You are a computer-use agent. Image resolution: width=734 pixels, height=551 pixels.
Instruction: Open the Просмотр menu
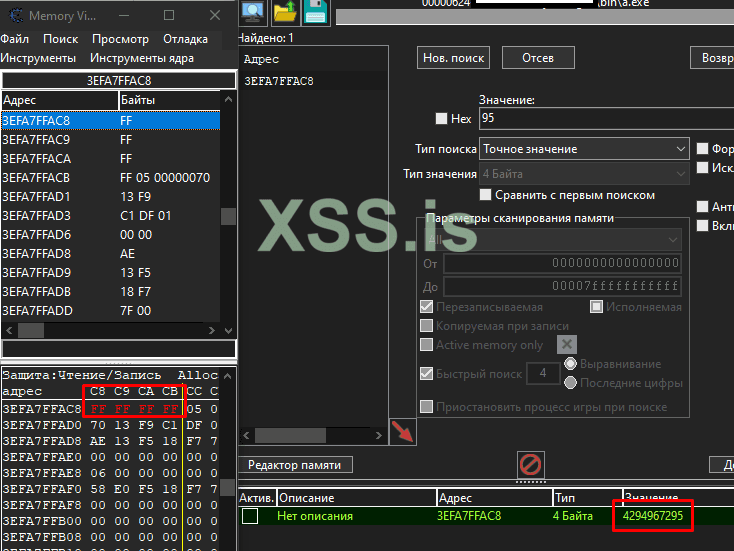tap(120, 39)
